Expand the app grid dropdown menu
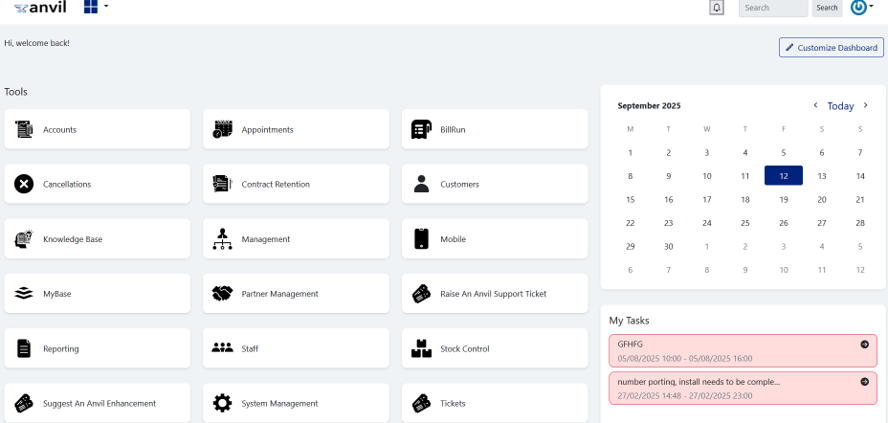The width and height of the screenshot is (888, 423). [96, 7]
